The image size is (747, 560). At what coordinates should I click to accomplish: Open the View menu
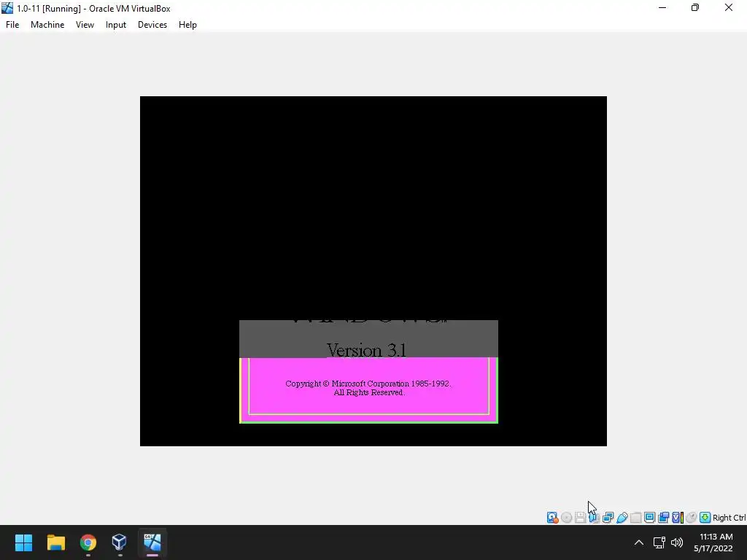(85, 25)
